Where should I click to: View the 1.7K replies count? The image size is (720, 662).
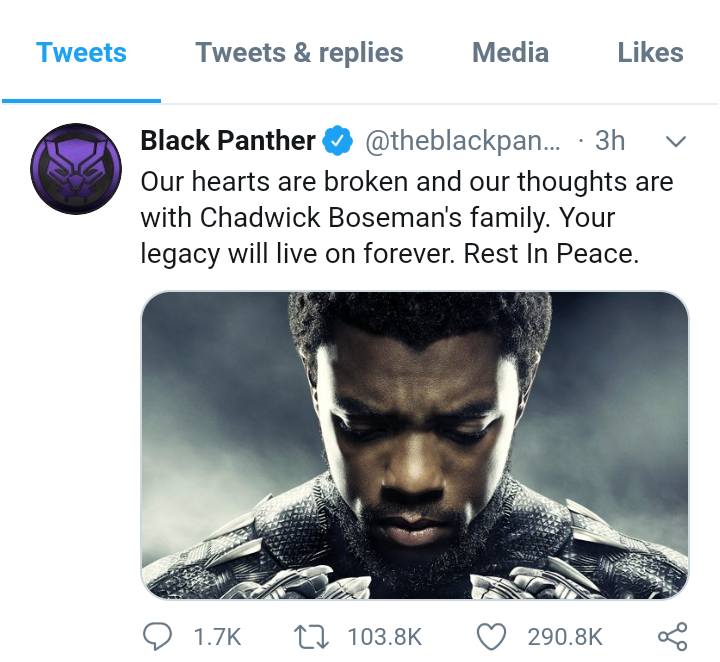click(x=216, y=637)
